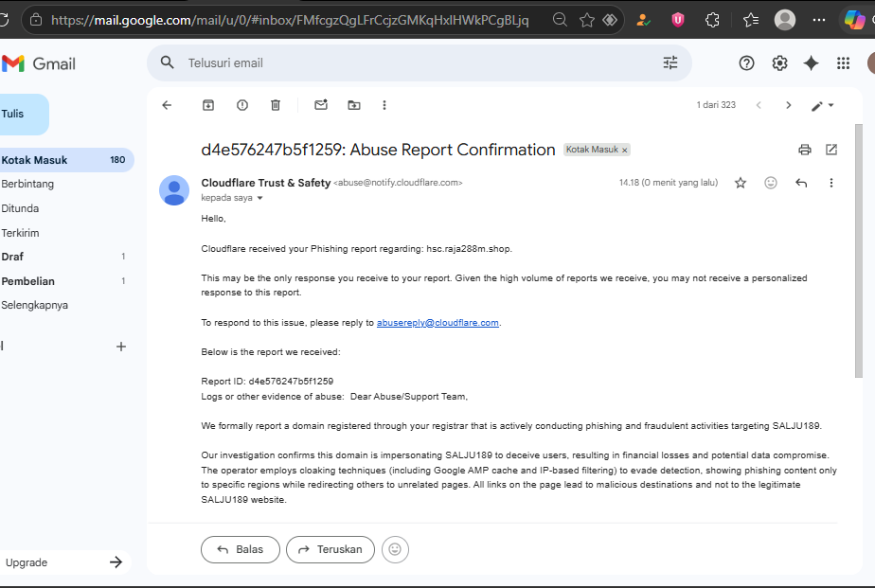875x588 pixels.
Task: Zoom out icon in address bar
Action: pos(560,20)
